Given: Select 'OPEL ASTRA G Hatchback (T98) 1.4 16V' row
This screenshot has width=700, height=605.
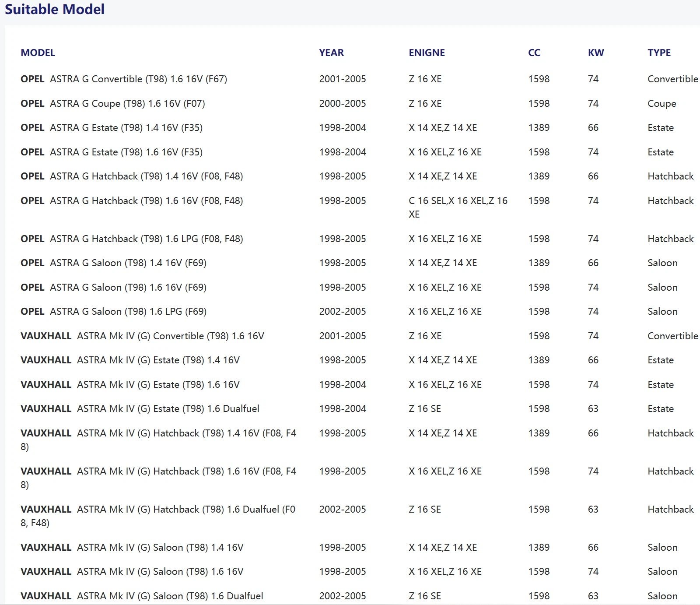Looking at the screenshot, I should pyautogui.click(x=132, y=176).
